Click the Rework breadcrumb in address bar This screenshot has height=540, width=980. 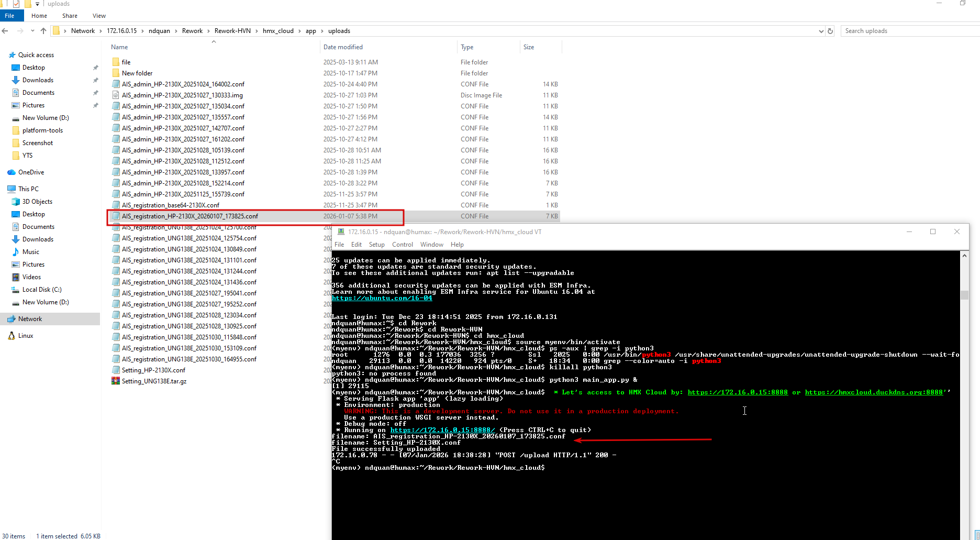tap(192, 31)
